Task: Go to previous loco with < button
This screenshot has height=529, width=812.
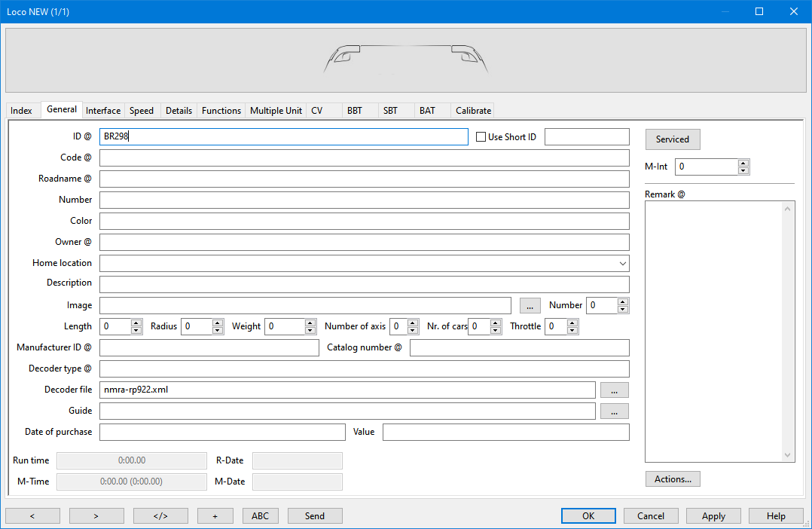Action: point(32,516)
